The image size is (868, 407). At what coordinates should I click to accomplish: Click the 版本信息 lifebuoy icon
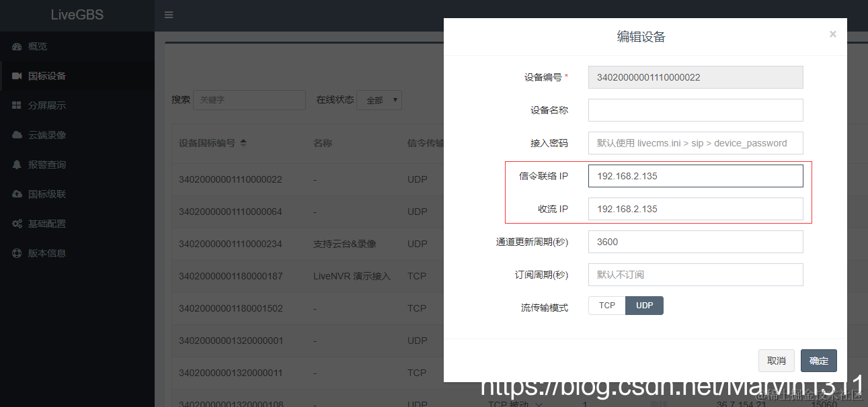click(x=17, y=253)
